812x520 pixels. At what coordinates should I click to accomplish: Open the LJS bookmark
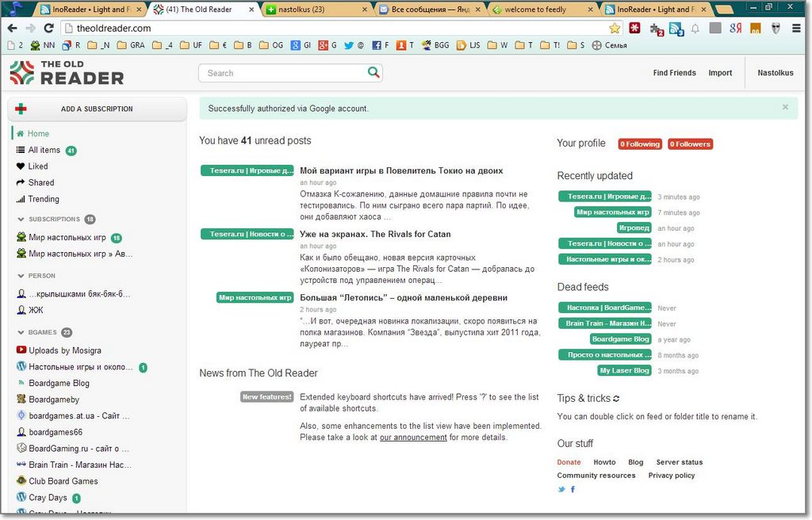(x=468, y=45)
